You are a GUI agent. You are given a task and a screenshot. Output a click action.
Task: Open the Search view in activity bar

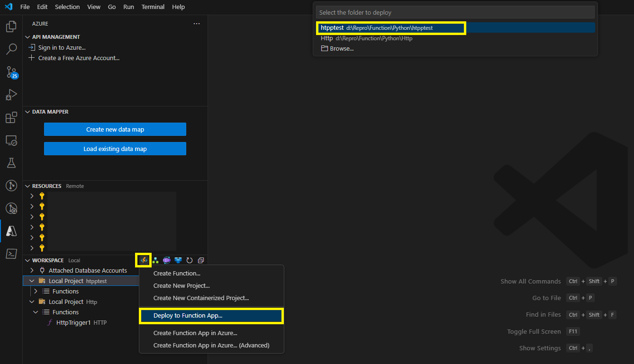click(11, 49)
